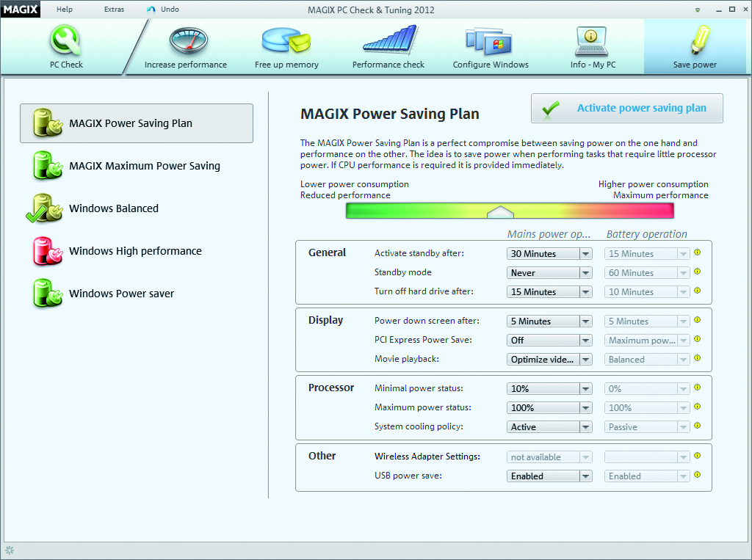Open mains Standby mode dropdown showing Never
Image resolution: width=752 pixels, height=560 pixels.
(549, 273)
